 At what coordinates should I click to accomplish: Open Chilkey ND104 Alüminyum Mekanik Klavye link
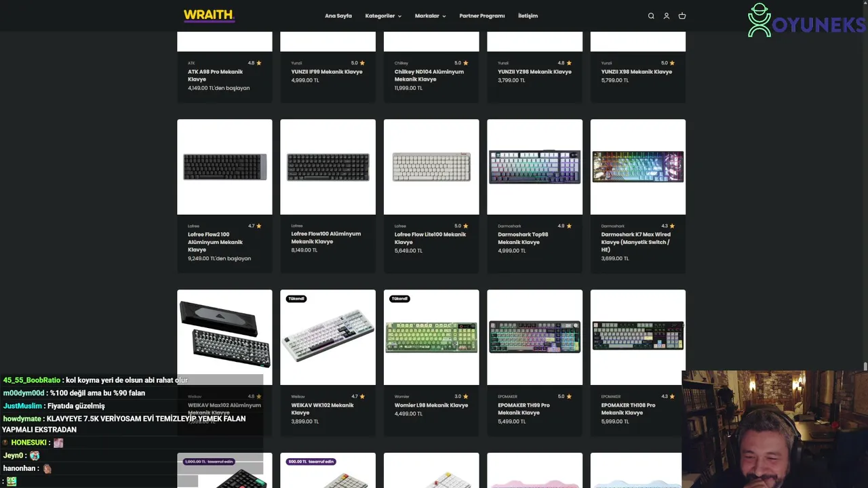(x=429, y=75)
